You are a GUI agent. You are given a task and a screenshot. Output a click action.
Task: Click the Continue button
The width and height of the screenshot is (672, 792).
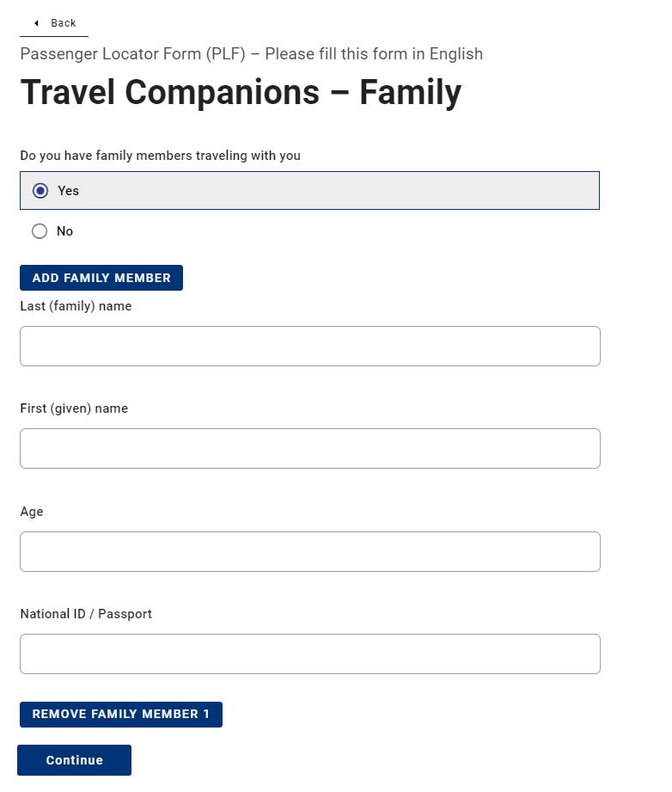pyautogui.click(x=75, y=760)
